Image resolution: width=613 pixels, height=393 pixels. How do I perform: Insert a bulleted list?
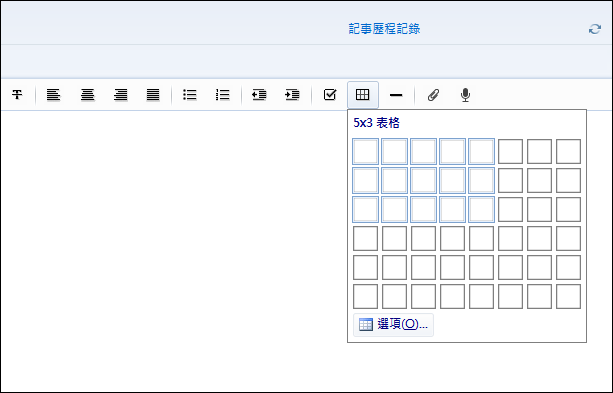click(190, 95)
